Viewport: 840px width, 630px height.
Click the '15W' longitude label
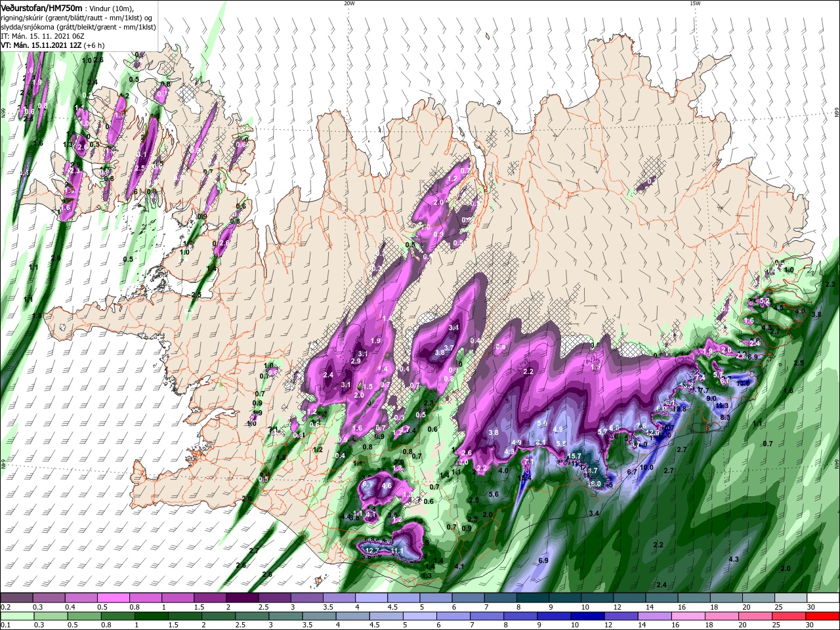(695, 3)
